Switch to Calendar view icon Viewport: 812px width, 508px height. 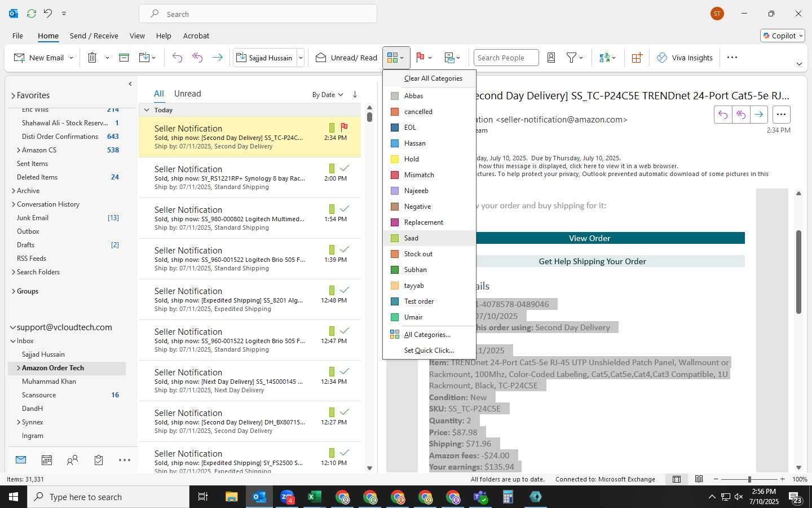[x=47, y=460]
